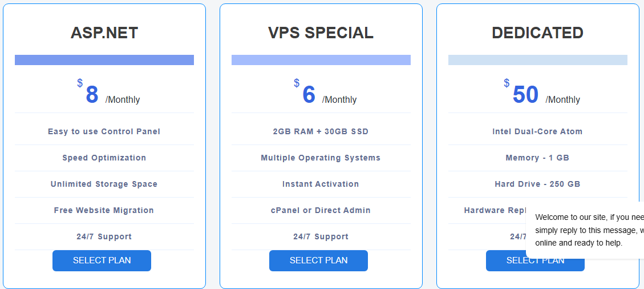Click 'Hard Drive - 250 GB' feature
644x289 pixels.
(x=537, y=184)
